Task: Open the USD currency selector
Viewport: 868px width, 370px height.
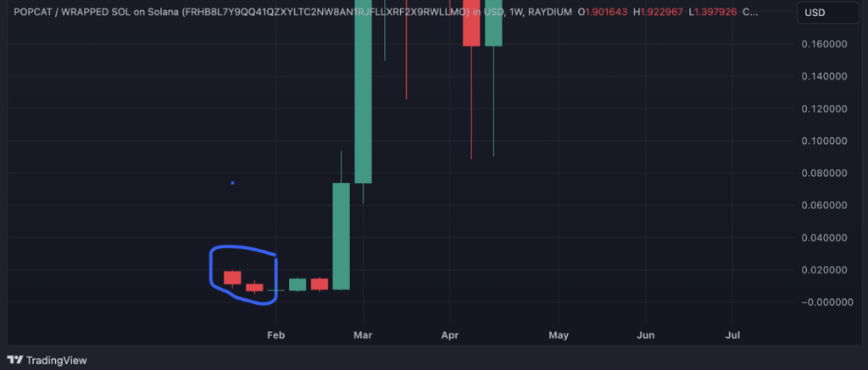Action: pos(828,12)
